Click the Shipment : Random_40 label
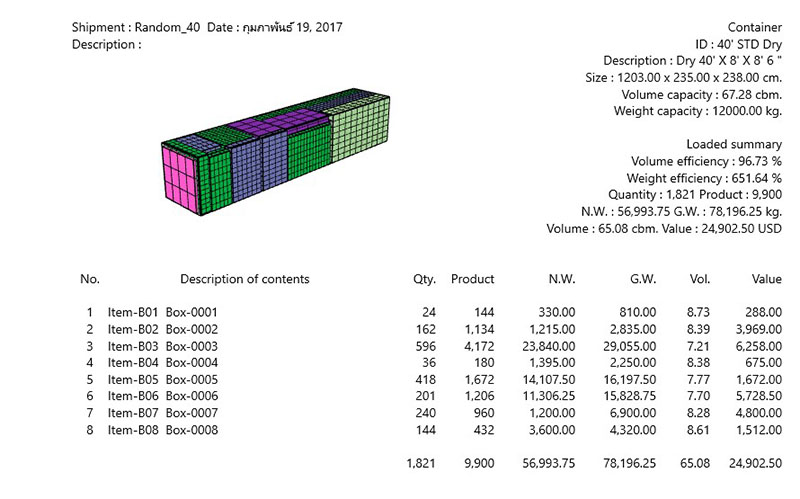This screenshot has height=499, width=800. (136, 27)
